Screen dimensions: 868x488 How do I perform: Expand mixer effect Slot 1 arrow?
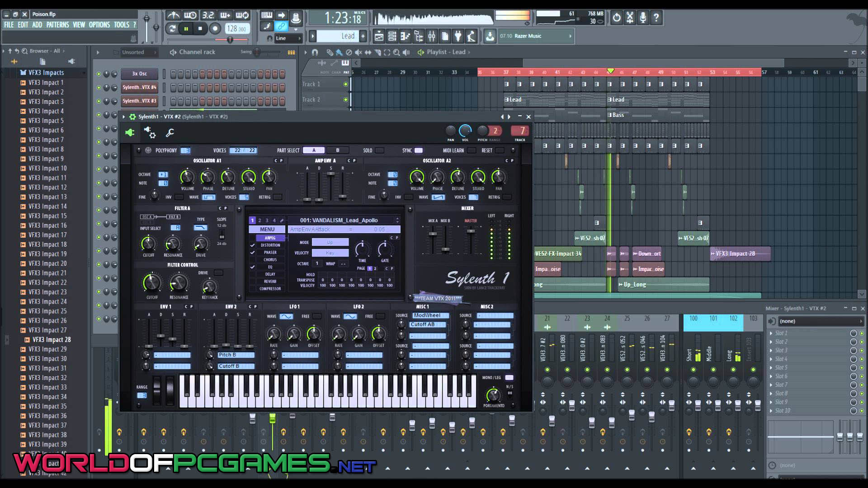click(x=771, y=333)
